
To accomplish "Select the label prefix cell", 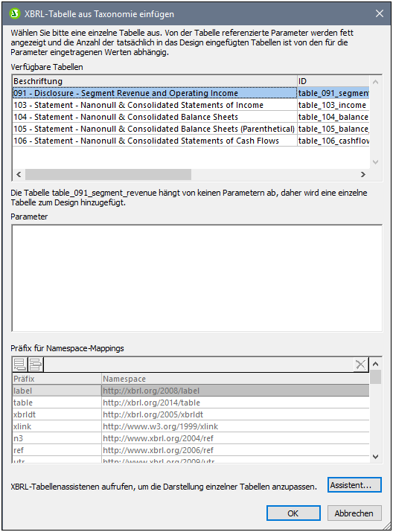I will pos(57,391).
